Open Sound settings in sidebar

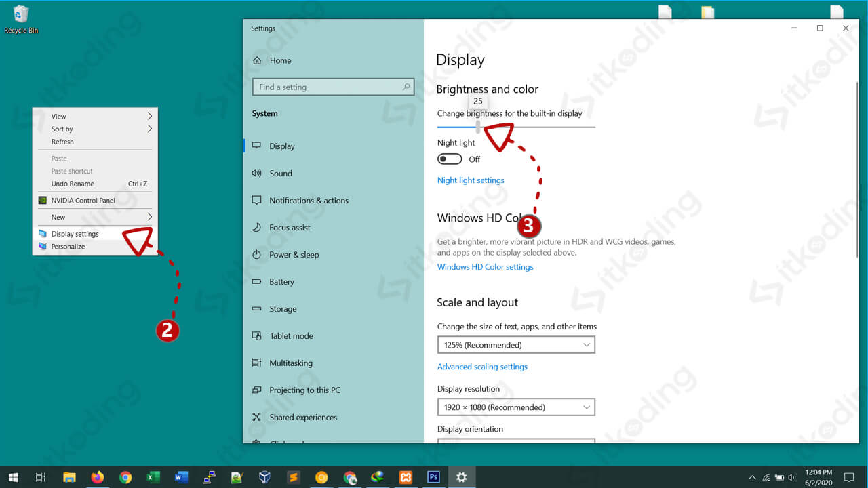[271, 173]
